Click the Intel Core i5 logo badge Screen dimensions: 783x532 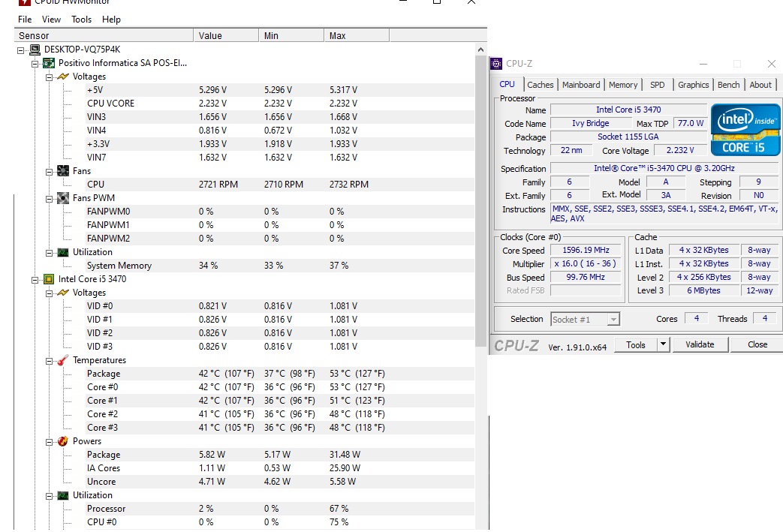pos(745,130)
